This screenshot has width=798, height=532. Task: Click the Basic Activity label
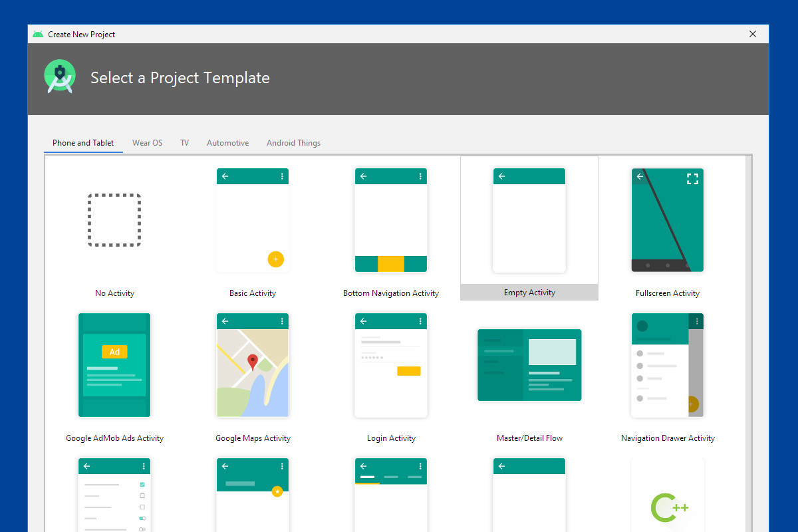coord(253,293)
